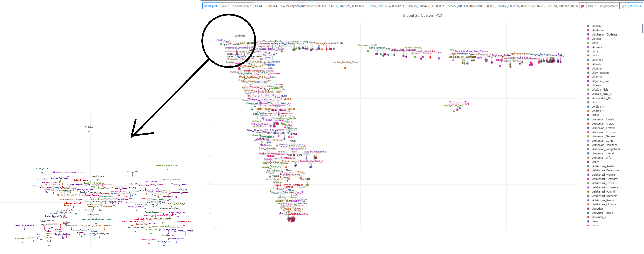Select Assyrian_o legend label
Screen dimensions: 644x254
tap(599, 217)
